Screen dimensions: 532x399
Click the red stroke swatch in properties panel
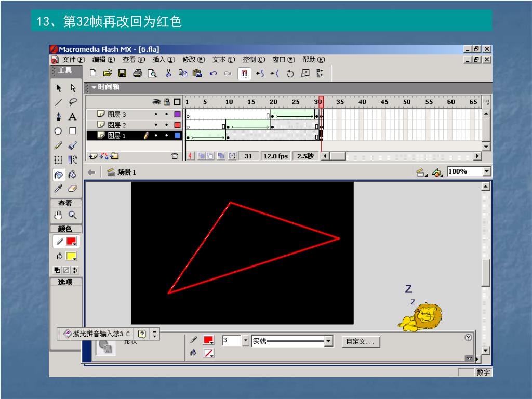pyautogui.click(x=208, y=340)
